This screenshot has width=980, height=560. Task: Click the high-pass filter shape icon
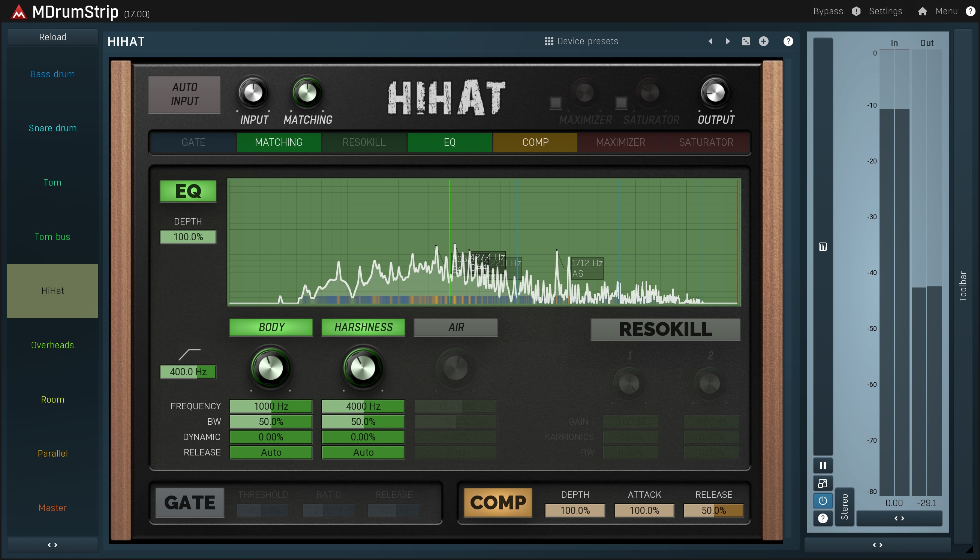click(x=190, y=354)
